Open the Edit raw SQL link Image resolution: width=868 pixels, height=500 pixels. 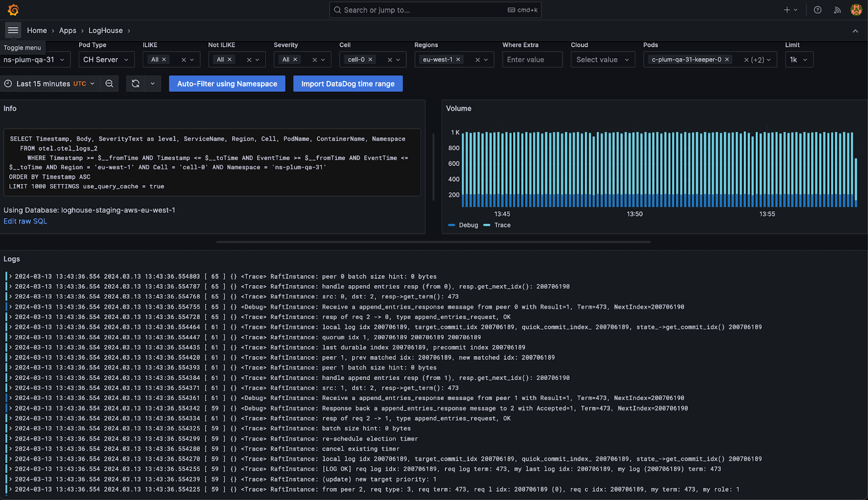(x=25, y=221)
